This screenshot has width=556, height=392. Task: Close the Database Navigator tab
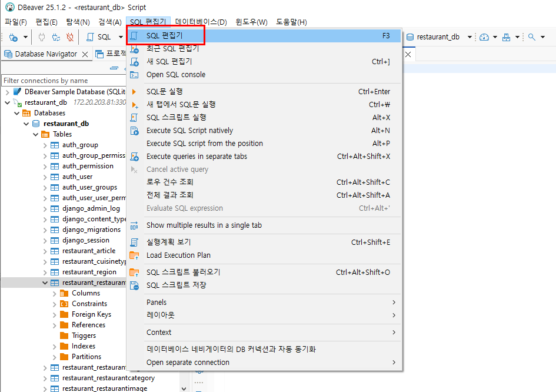pyautogui.click(x=85, y=54)
